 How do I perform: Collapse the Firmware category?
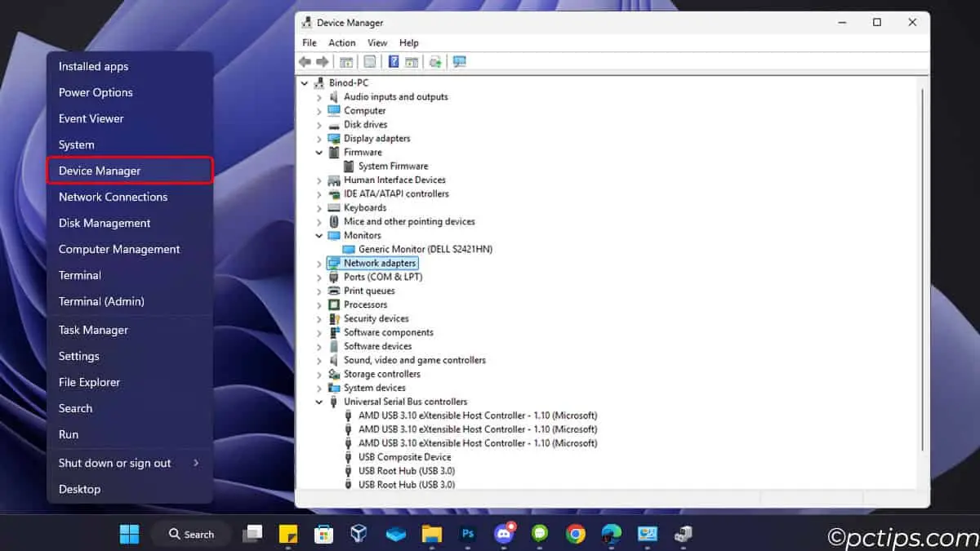tap(319, 153)
